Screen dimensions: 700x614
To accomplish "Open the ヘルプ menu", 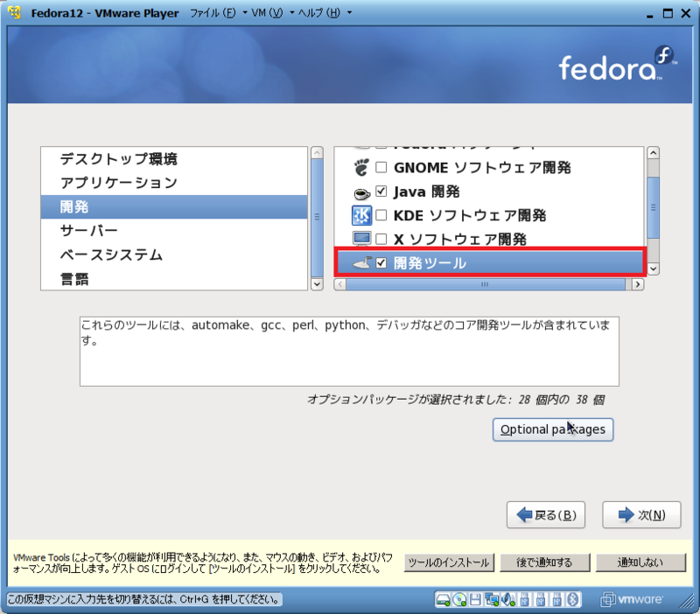I will [x=304, y=13].
